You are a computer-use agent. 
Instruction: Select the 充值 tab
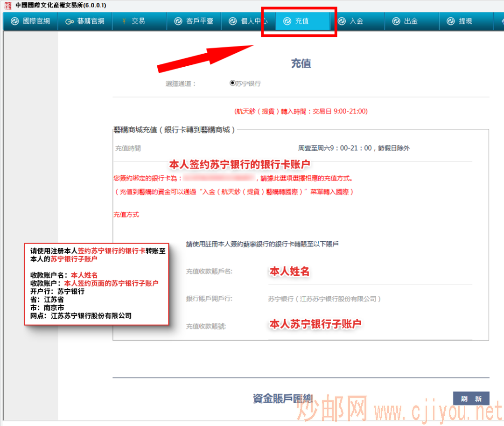[x=303, y=21]
